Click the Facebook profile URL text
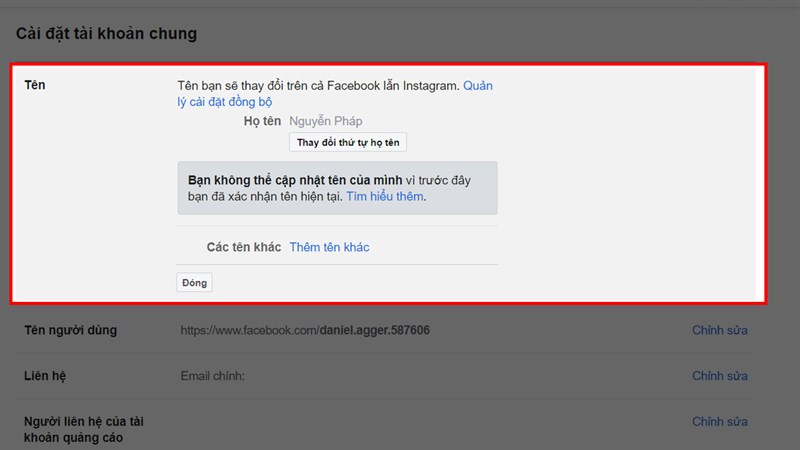The height and width of the screenshot is (450, 800). (305, 330)
